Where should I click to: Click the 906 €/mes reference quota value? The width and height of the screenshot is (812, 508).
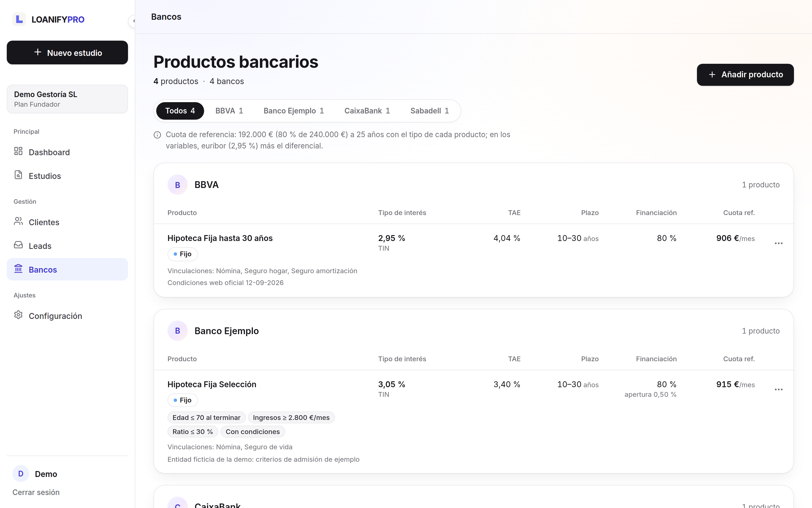736,238
